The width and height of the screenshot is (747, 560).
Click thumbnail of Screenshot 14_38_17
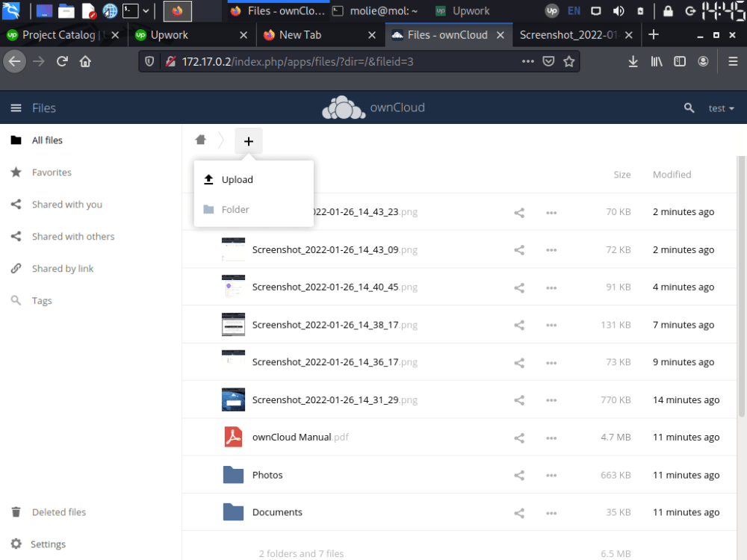pos(233,324)
